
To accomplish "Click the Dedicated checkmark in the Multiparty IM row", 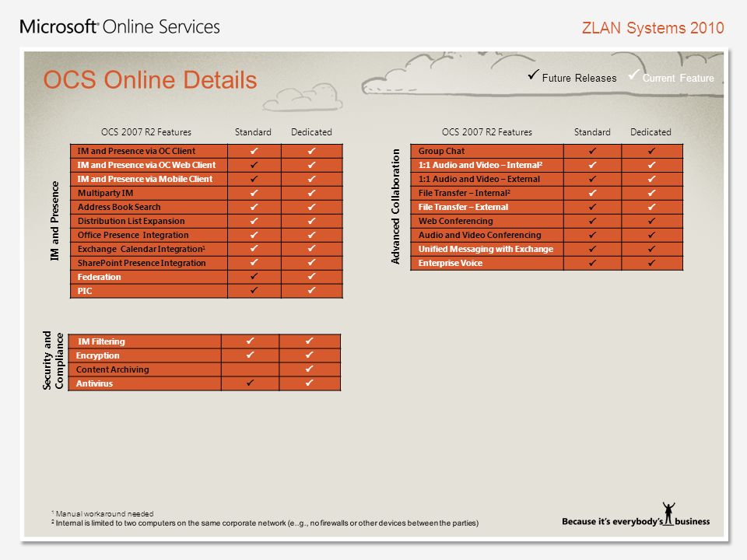I will pos(311,193).
